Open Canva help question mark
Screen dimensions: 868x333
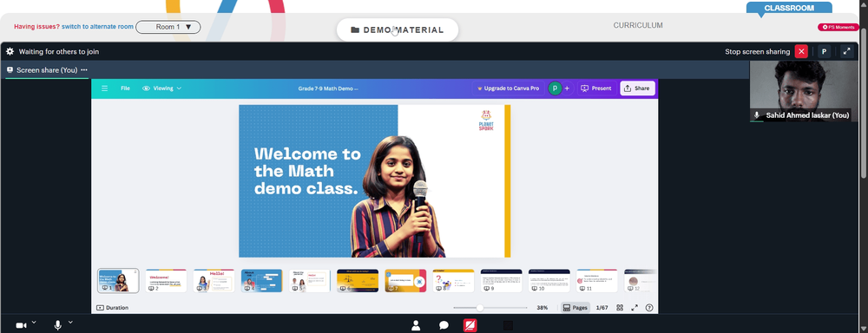coord(649,308)
